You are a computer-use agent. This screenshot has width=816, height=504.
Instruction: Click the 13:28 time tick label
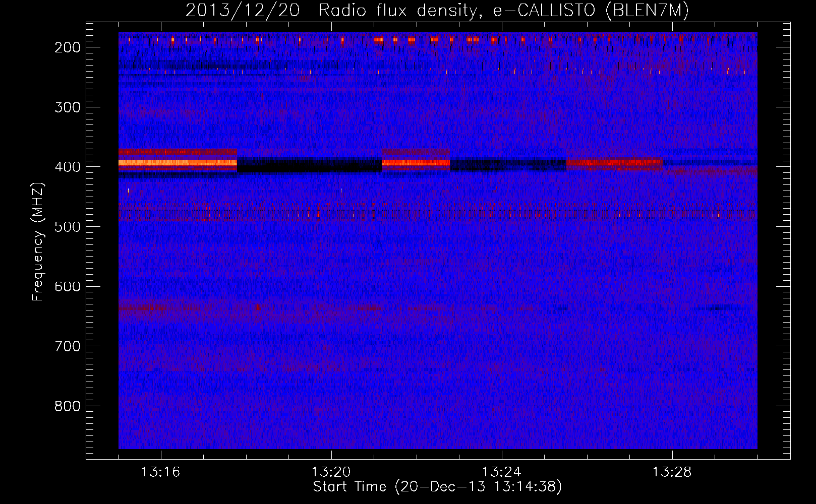pos(672,472)
